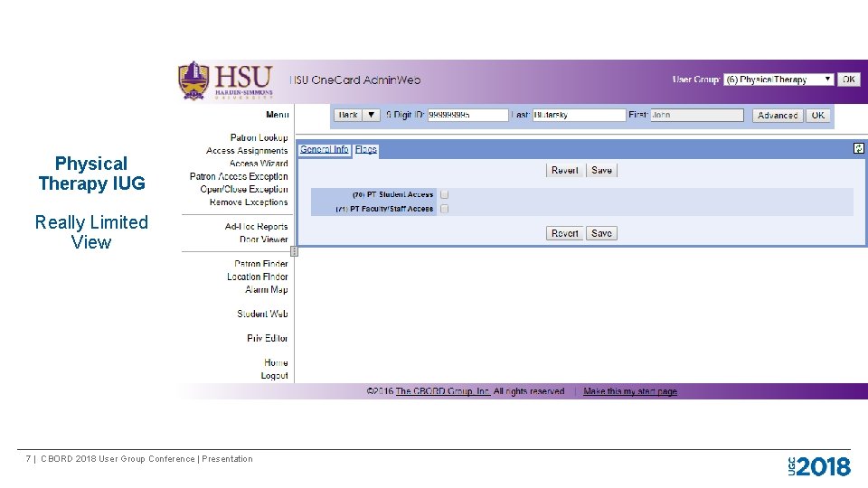Click the Back button
Viewport: 868px width, 488px height.
pos(348,115)
